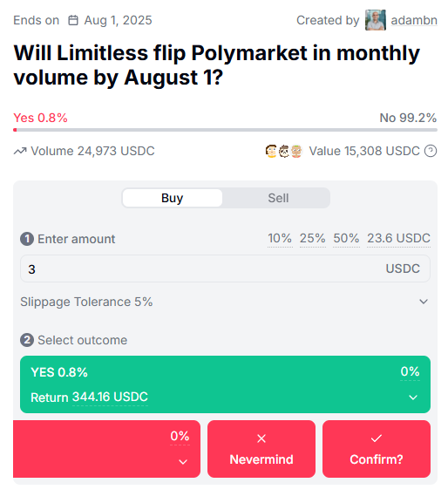Expand the Slippage Tolerance chevron

click(424, 302)
